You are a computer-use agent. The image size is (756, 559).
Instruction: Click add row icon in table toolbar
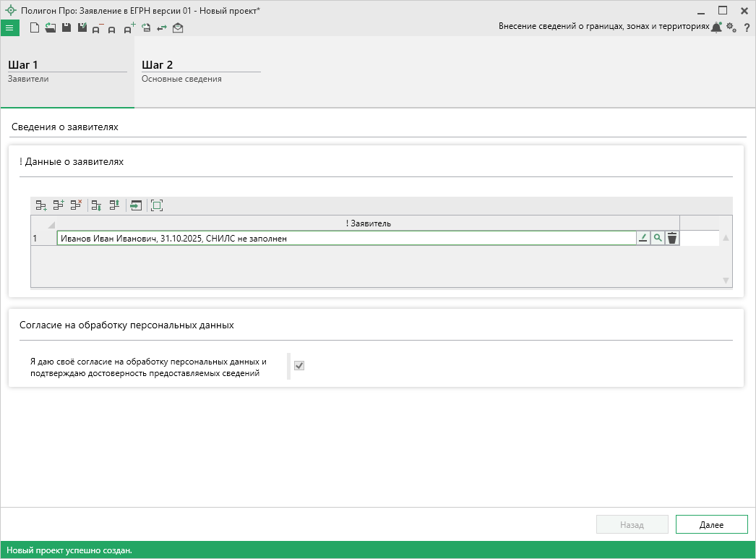(x=41, y=205)
